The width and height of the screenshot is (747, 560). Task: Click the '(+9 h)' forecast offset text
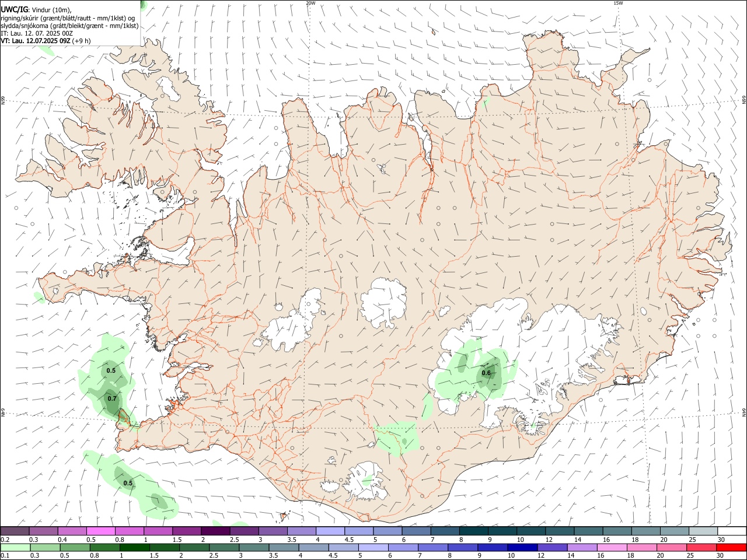82,41
